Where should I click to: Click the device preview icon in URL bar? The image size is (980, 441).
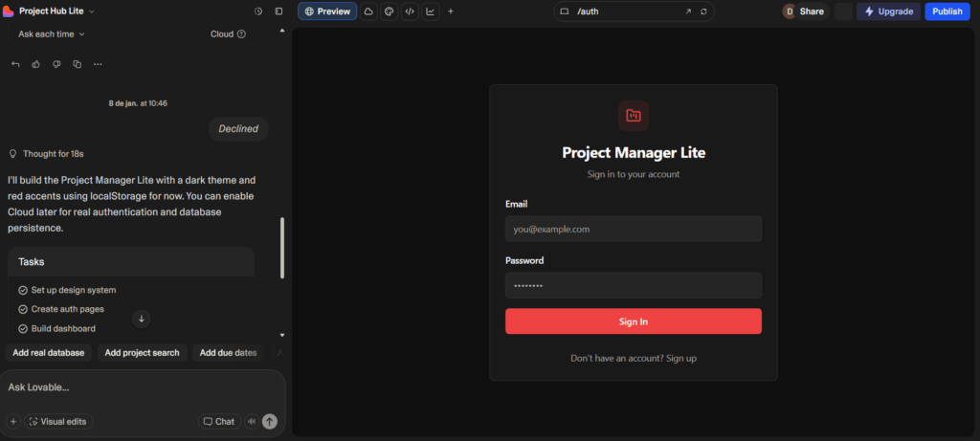(564, 11)
